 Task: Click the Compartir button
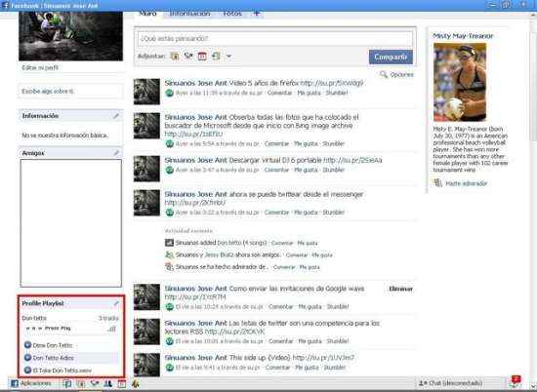(391, 57)
